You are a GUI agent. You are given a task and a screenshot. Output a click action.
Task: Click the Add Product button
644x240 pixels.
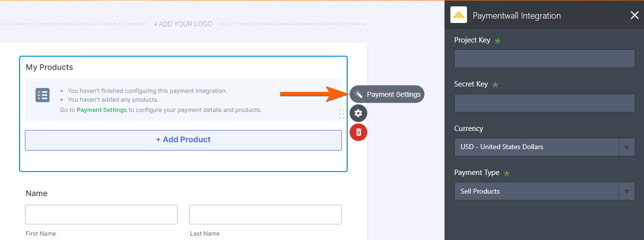(183, 140)
